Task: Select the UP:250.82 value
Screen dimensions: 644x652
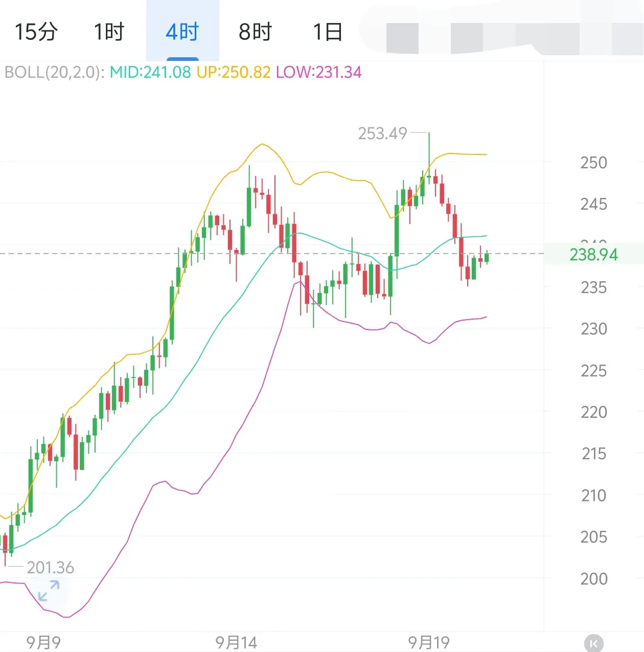Action: (x=234, y=72)
